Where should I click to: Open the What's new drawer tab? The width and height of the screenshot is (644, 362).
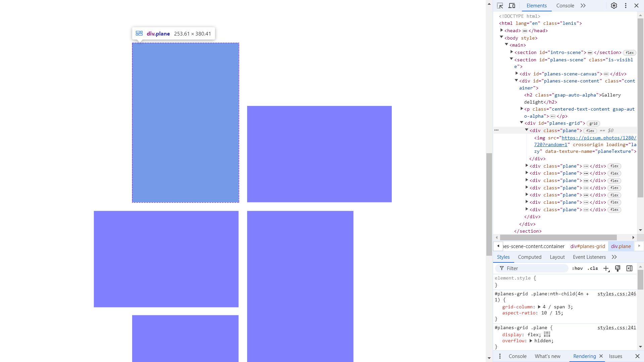pyautogui.click(x=547, y=356)
